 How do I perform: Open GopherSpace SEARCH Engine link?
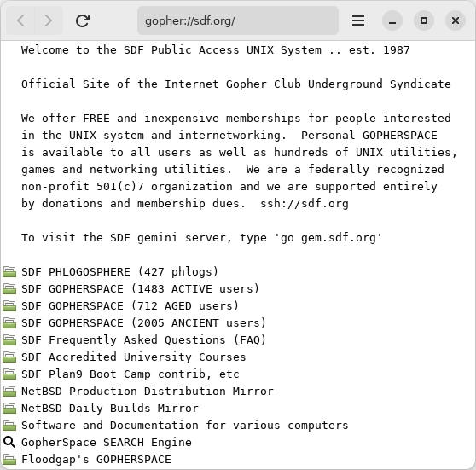(x=107, y=443)
